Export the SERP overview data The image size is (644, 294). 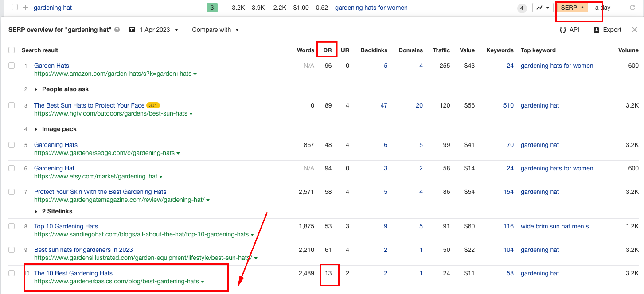coord(608,30)
